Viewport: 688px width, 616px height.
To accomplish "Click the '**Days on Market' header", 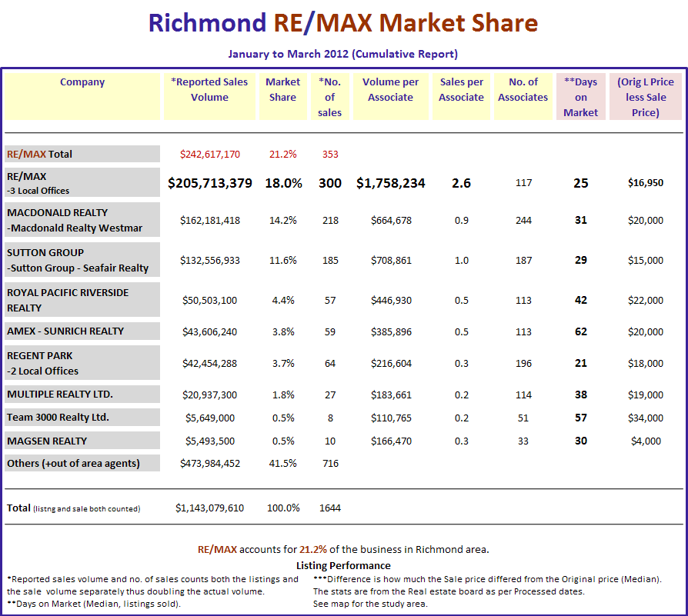I will pyautogui.click(x=580, y=97).
